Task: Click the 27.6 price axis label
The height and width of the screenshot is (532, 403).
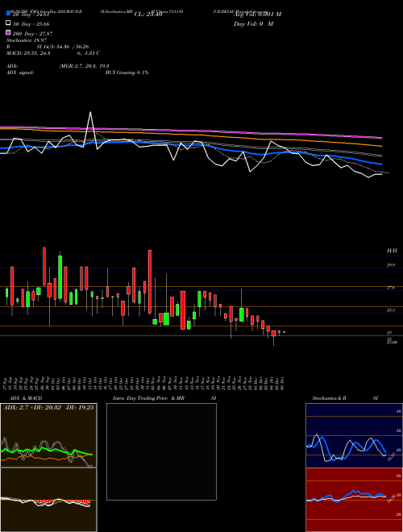Action: 390,288
